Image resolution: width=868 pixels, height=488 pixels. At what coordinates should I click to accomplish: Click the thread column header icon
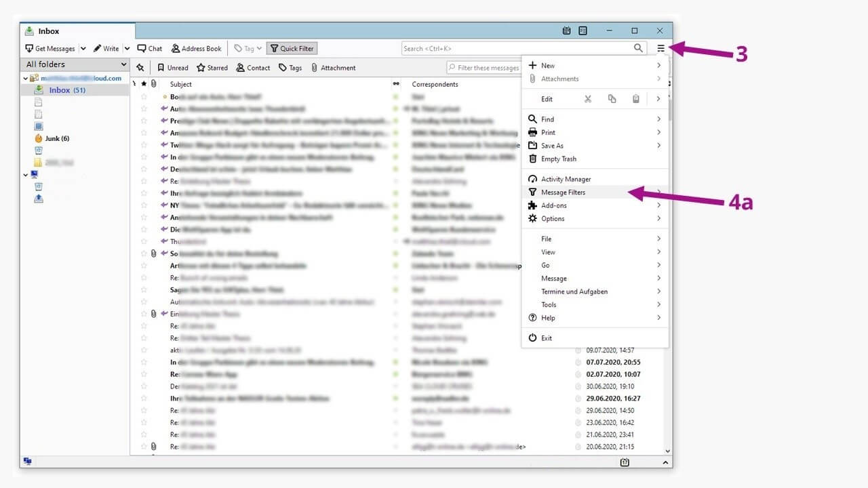point(134,84)
